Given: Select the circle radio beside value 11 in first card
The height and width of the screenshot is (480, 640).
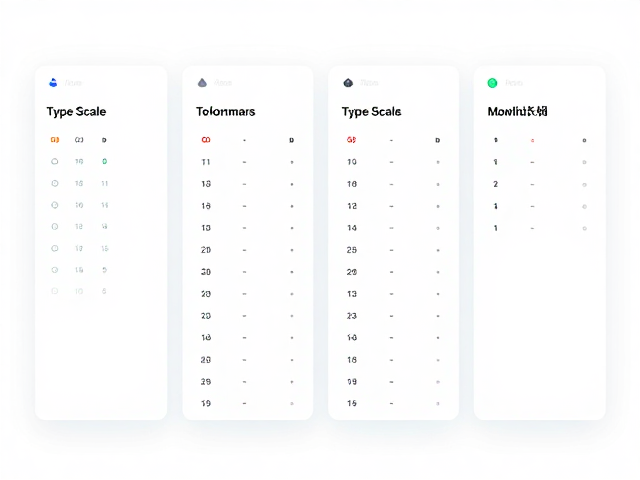Looking at the screenshot, I should 55,183.
